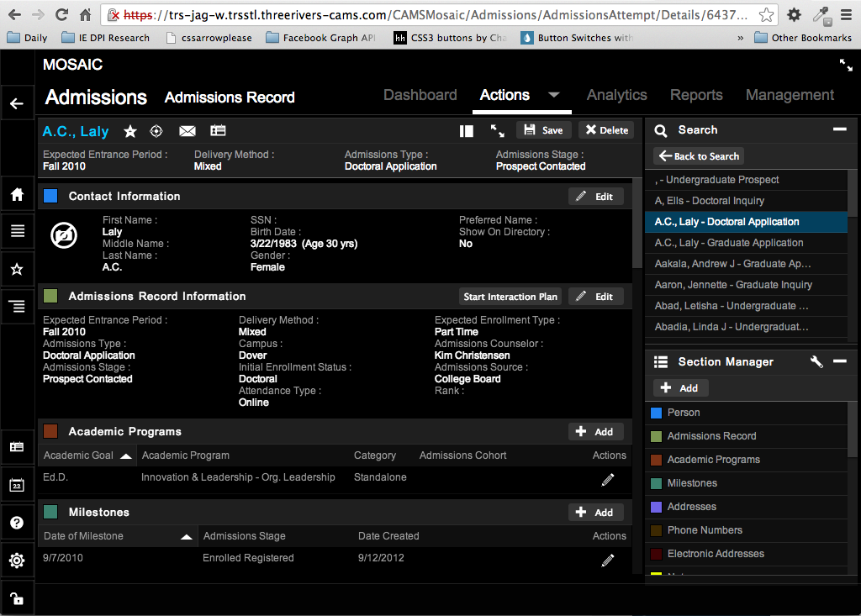The image size is (861, 616).
Task: Open the calendar icon in left sidebar
Action: click(x=17, y=485)
